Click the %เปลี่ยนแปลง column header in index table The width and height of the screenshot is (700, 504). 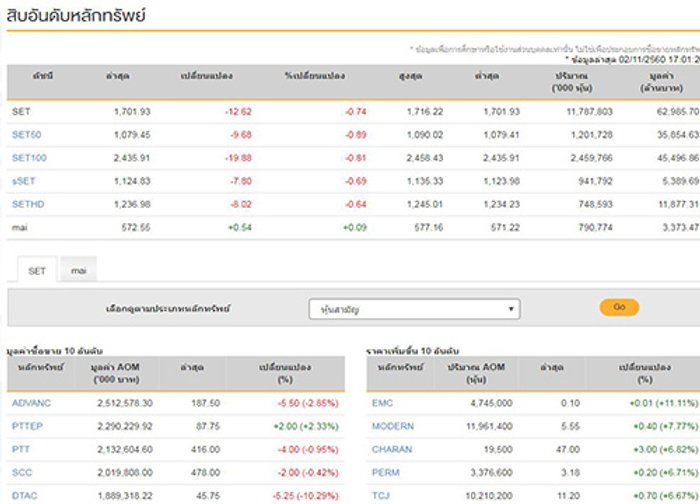(315, 76)
